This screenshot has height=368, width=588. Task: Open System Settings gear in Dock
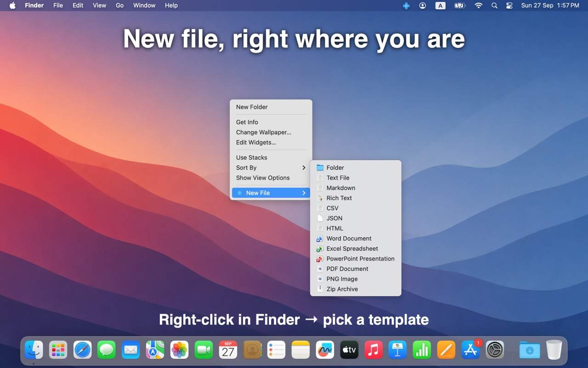[x=495, y=350]
